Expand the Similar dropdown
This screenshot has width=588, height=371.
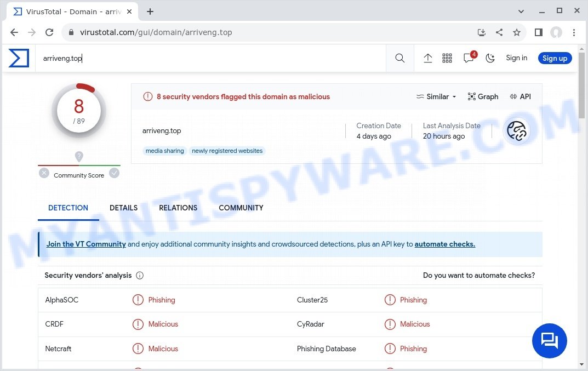point(436,96)
